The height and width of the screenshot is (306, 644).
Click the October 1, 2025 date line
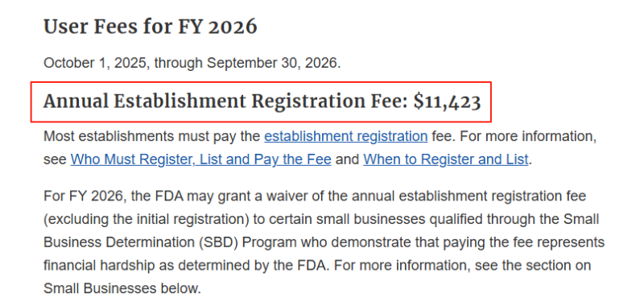[x=192, y=64]
